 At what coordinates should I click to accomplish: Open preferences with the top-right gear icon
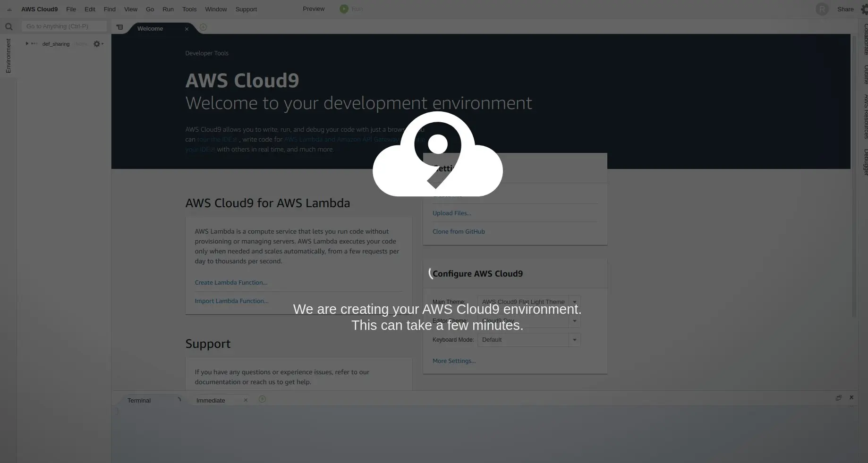coord(864,9)
